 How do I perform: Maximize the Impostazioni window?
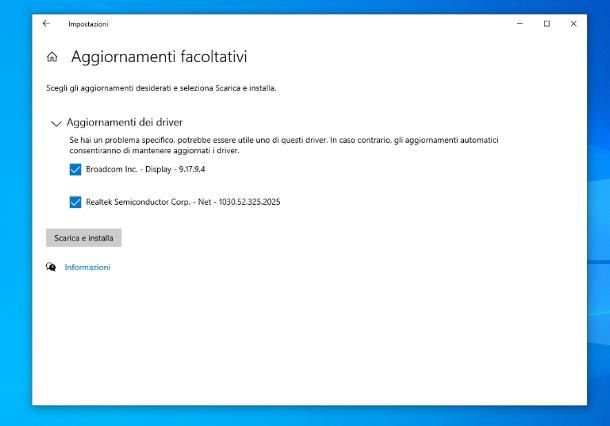547,24
